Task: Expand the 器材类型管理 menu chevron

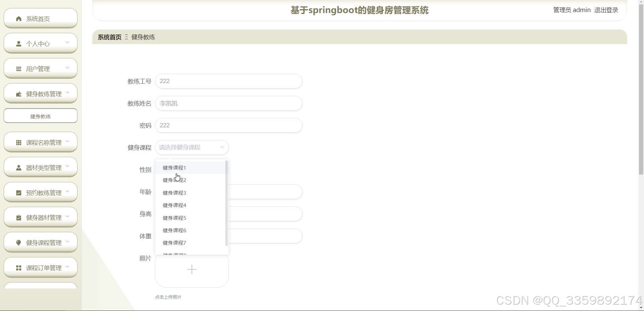Action: [67, 166]
